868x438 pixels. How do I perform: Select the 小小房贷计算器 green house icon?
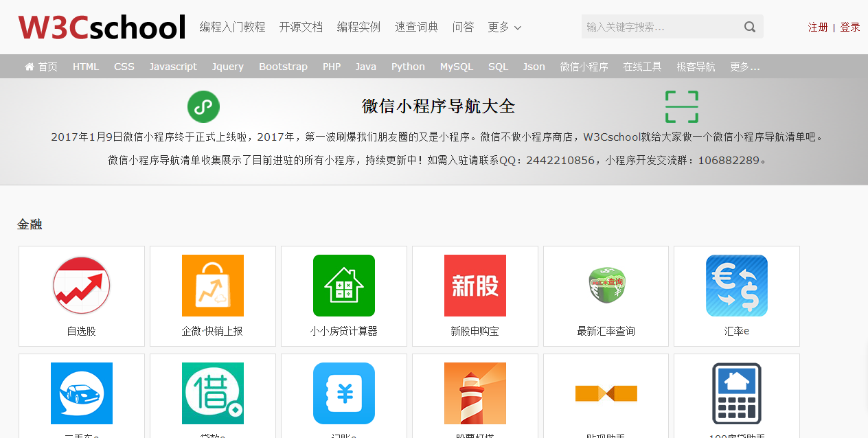tap(344, 286)
